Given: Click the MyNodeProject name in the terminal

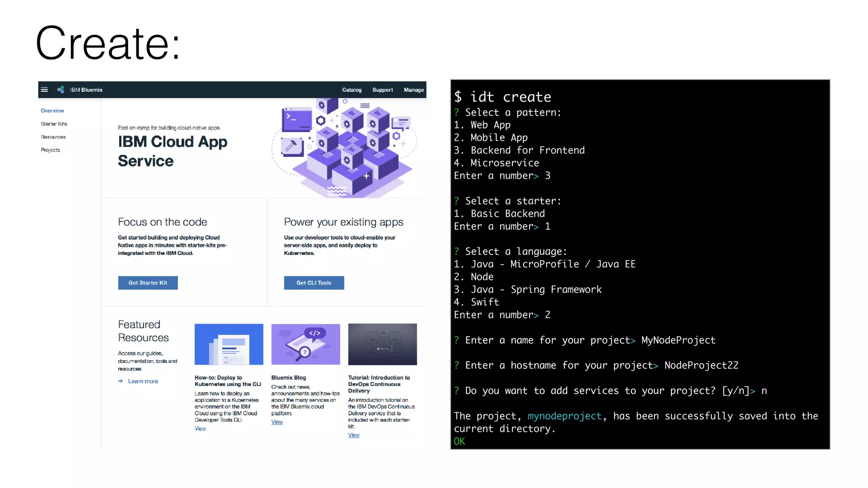Looking at the screenshot, I should 678,340.
